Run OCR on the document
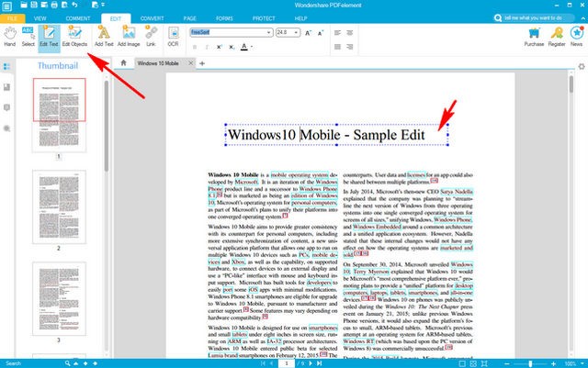 [173, 37]
